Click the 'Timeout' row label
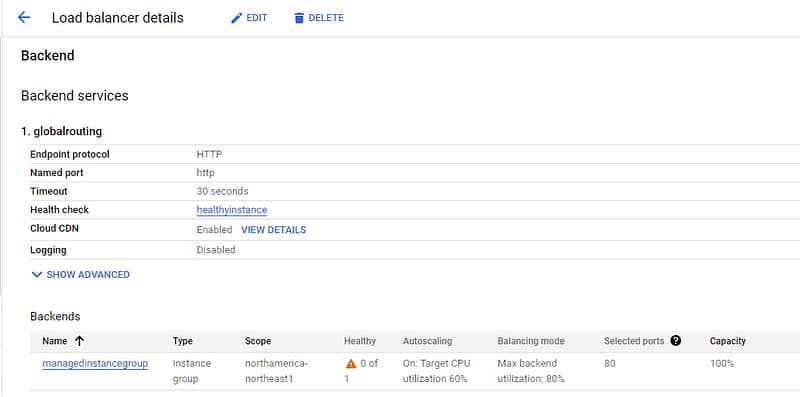The width and height of the screenshot is (800, 397). tap(48, 191)
